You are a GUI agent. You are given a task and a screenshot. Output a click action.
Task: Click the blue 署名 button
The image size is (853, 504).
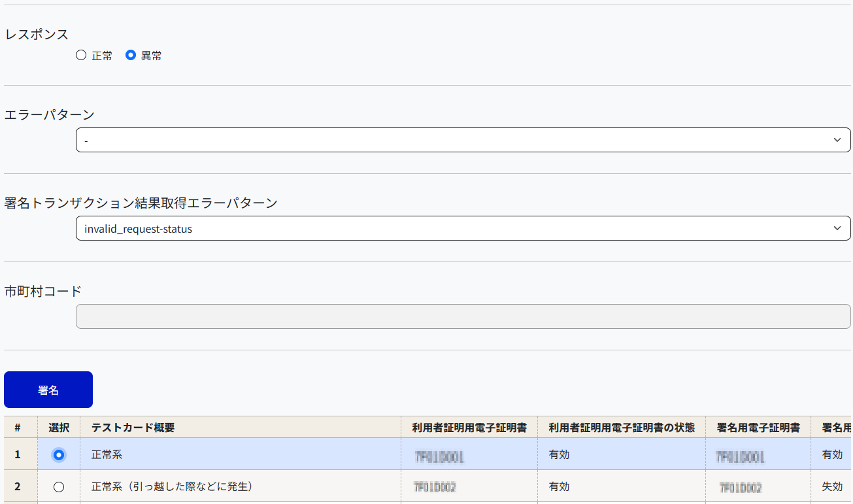pos(48,390)
